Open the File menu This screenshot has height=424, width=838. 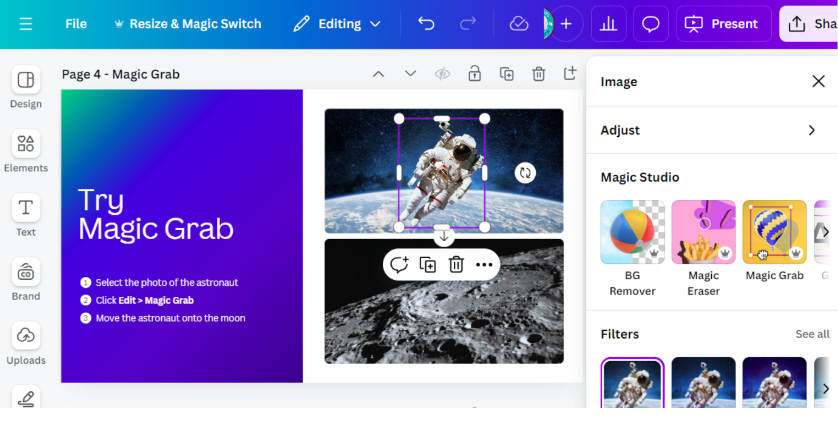tap(76, 24)
